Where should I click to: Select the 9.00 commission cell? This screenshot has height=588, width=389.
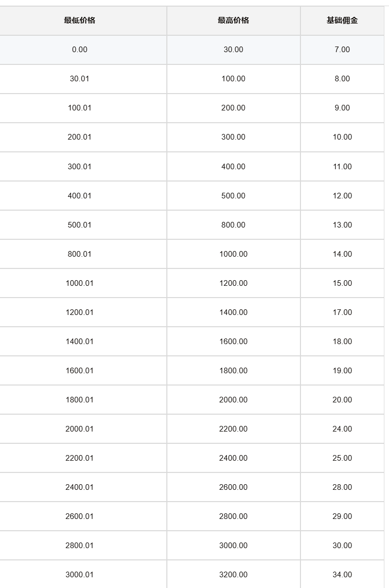pyautogui.click(x=342, y=108)
